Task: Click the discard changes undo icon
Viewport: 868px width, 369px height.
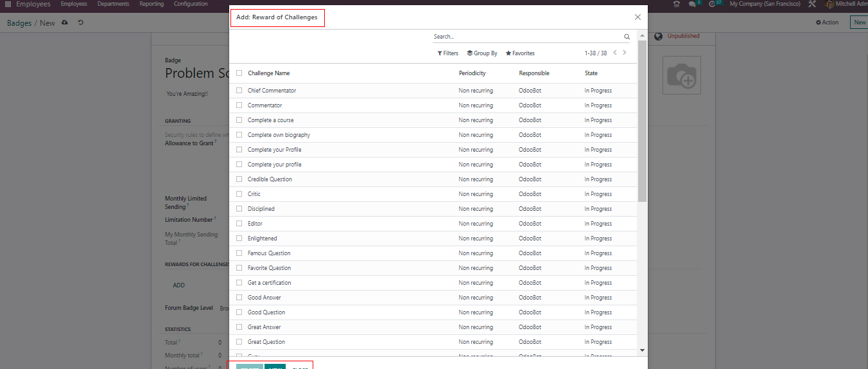Action: pos(80,23)
